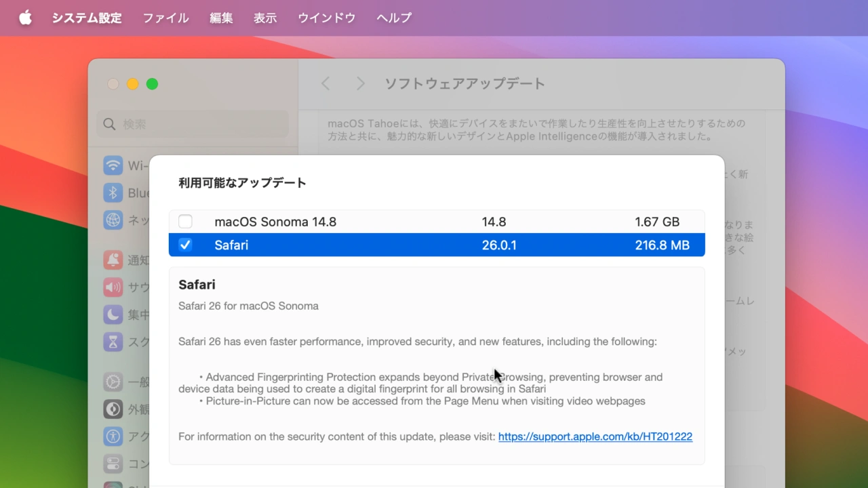Screen dimensions: 868x488
Task: Open Wi-Fi settings in the sidebar
Action: [113, 165]
